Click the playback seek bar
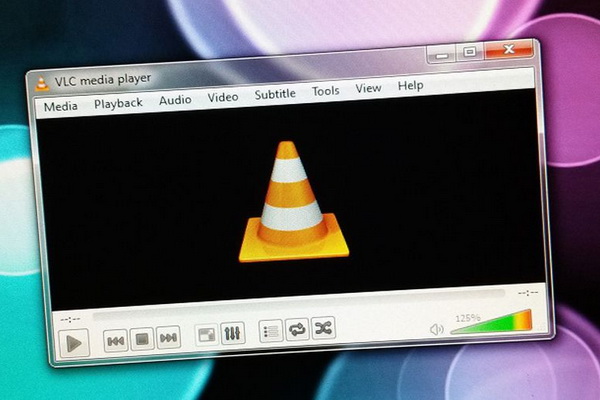Image resolution: width=600 pixels, height=400 pixels. pos(300,302)
